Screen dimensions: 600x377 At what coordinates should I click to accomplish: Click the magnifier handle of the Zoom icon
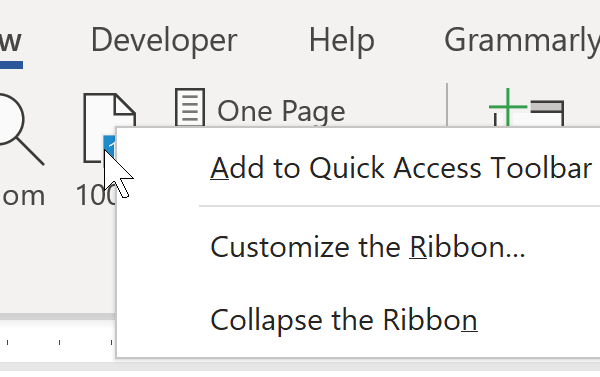coord(31,152)
